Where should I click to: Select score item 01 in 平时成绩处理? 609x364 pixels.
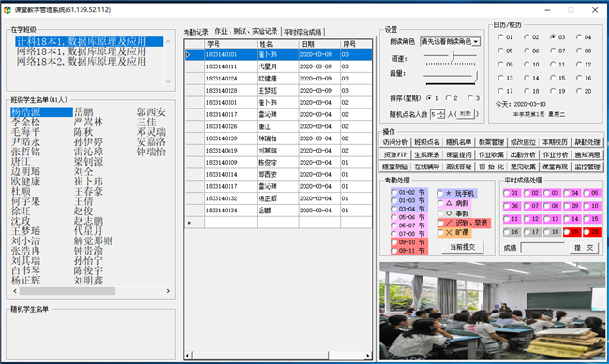[x=507, y=193]
